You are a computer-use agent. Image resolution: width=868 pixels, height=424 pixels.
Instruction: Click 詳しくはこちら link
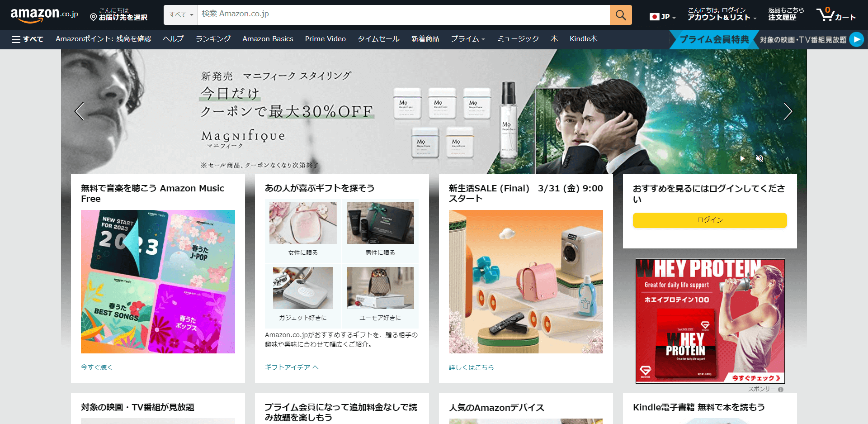(x=472, y=367)
